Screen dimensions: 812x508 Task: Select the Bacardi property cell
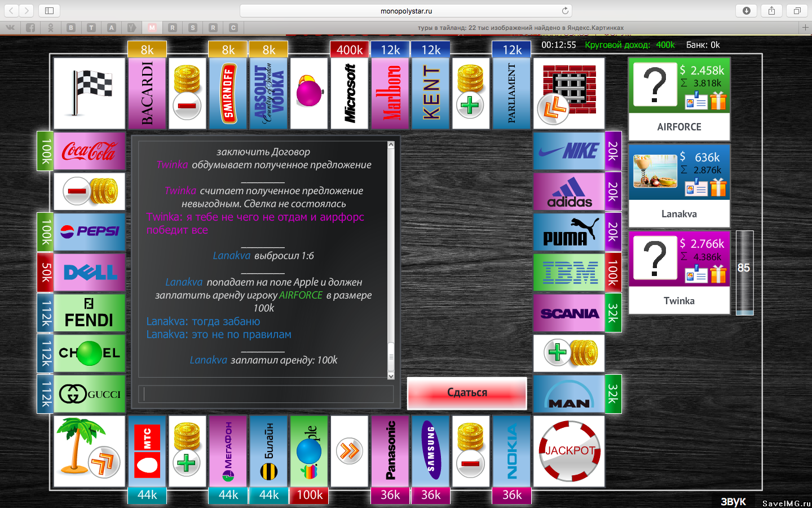click(147, 94)
